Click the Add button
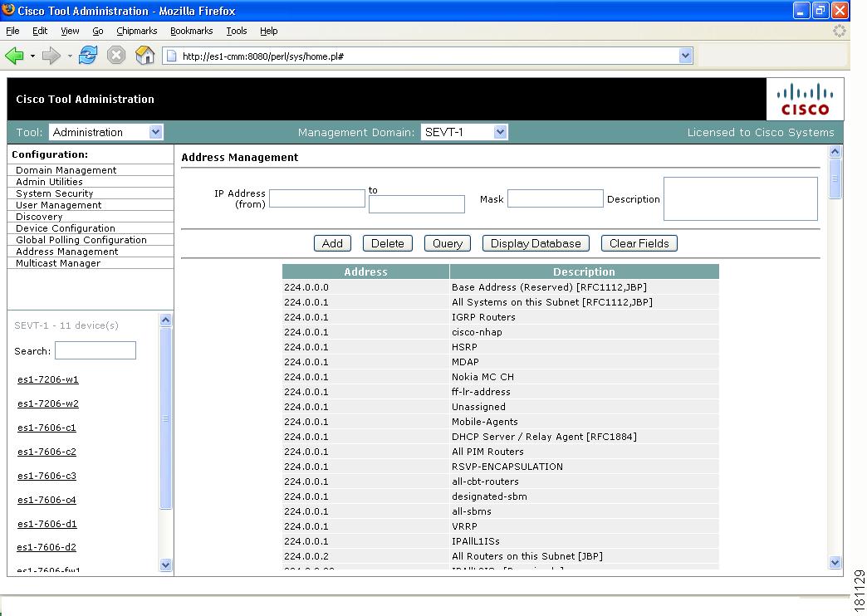 [332, 243]
